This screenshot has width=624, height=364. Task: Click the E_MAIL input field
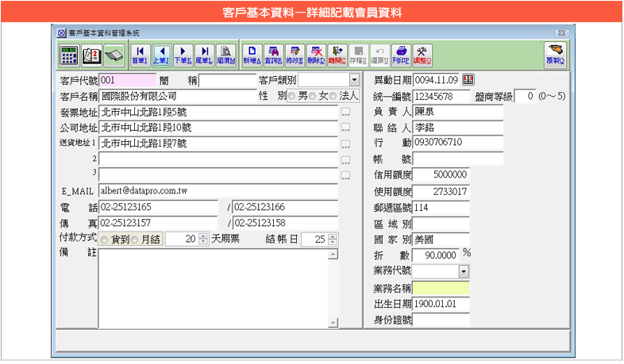[218, 191]
